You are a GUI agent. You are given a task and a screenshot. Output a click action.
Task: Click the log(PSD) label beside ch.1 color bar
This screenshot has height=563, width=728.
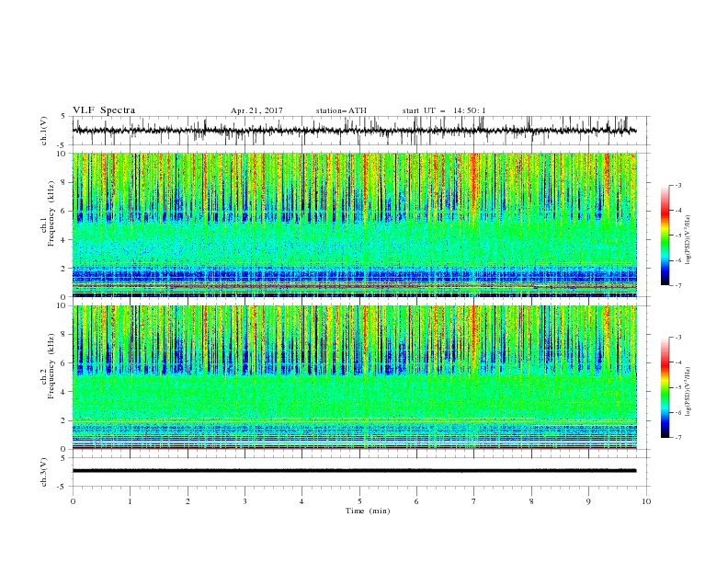pyautogui.click(x=688, y=240)
